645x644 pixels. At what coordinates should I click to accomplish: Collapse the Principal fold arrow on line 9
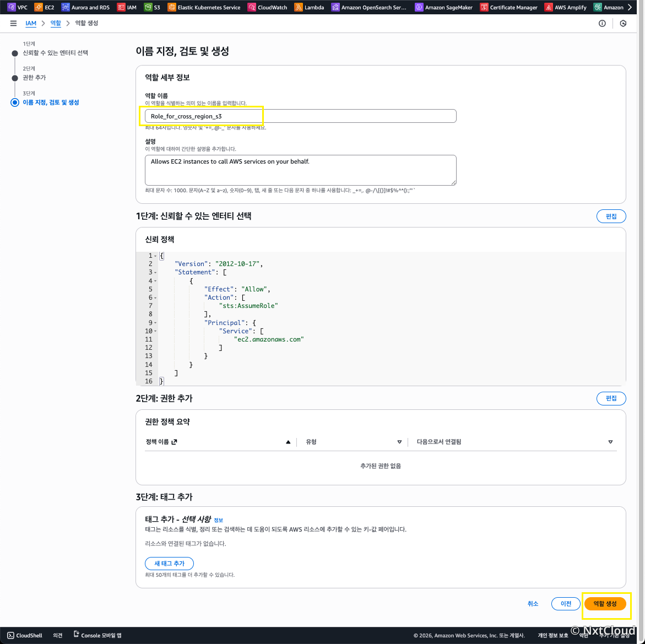(x=155, y=323)
